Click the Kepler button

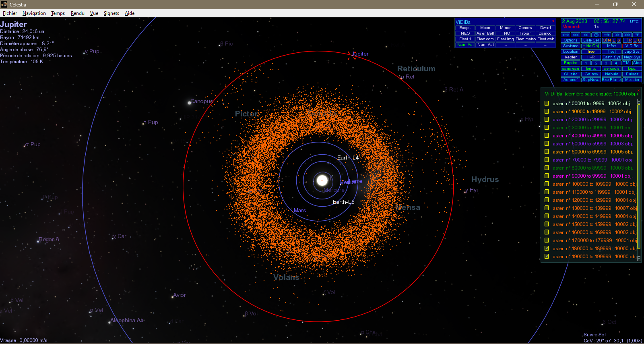(570, 57)
